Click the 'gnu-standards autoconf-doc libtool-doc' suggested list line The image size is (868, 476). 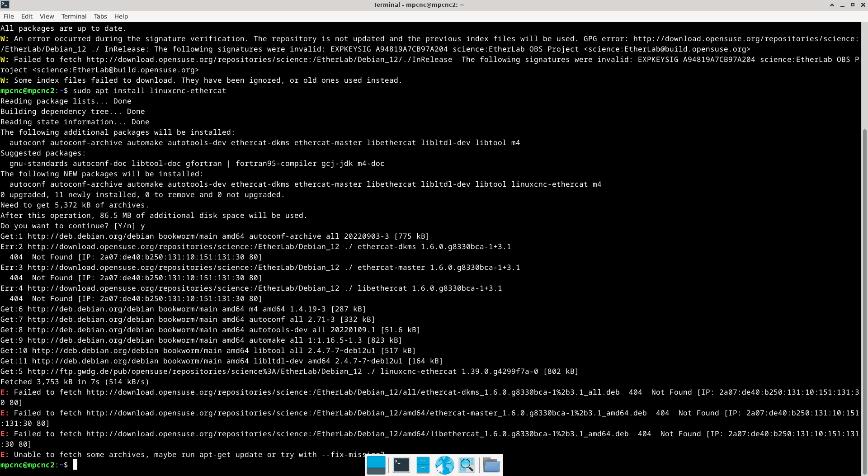tap(197, 163)
